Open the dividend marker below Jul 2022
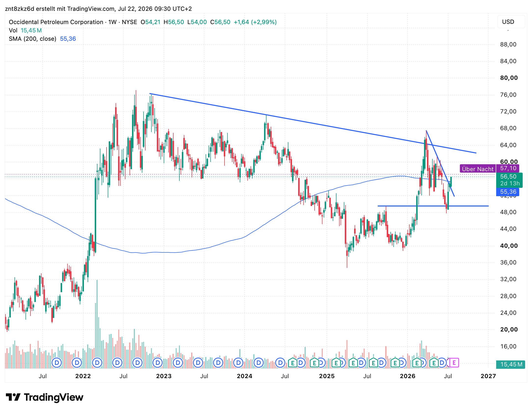This screenshot has width=532, height=412. click(117, 362)
